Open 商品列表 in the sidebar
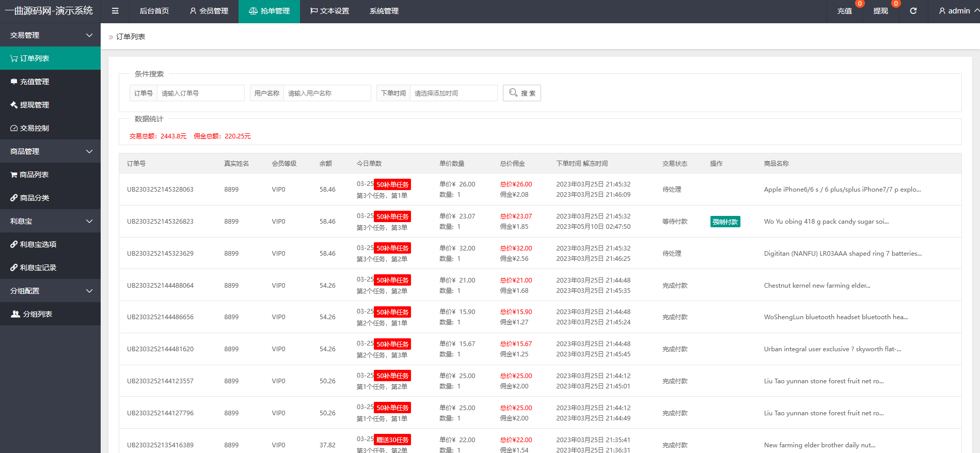Viewport: 980px width, 453px height. [50, 175]
